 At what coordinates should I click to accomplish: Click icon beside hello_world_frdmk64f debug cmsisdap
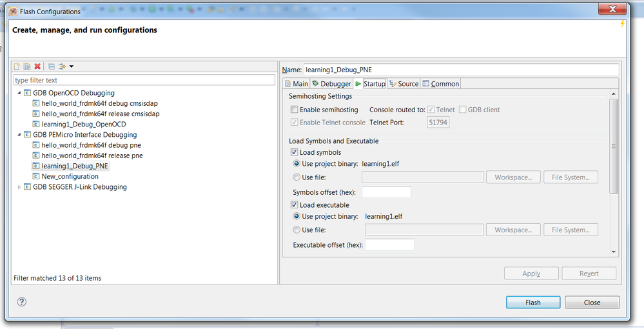[36, 103]
